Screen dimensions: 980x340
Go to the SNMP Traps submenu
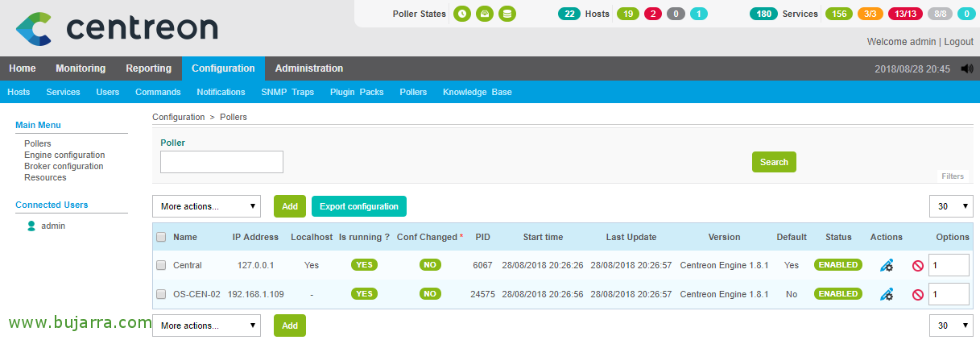tap(287, 92)
